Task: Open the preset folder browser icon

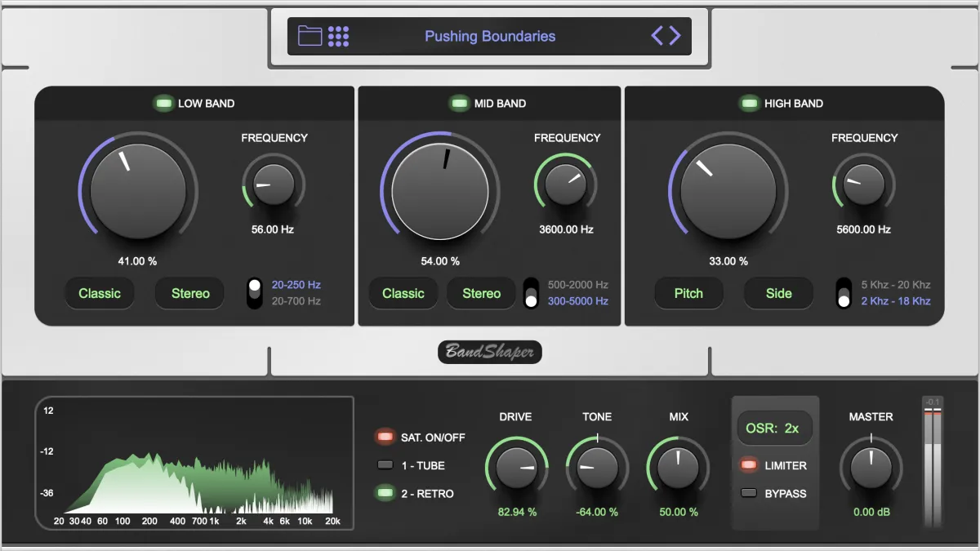Action: (x=310, y=35)
